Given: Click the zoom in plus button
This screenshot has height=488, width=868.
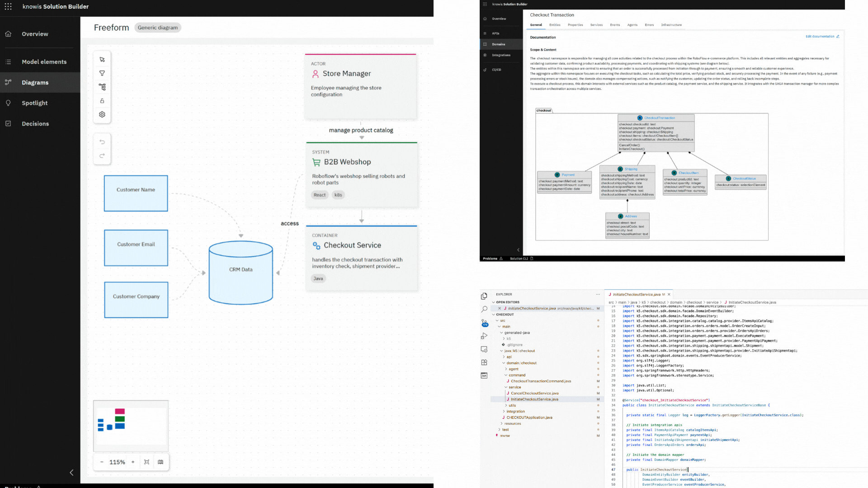Looking at the screenshot, I should tap(133, 462).
